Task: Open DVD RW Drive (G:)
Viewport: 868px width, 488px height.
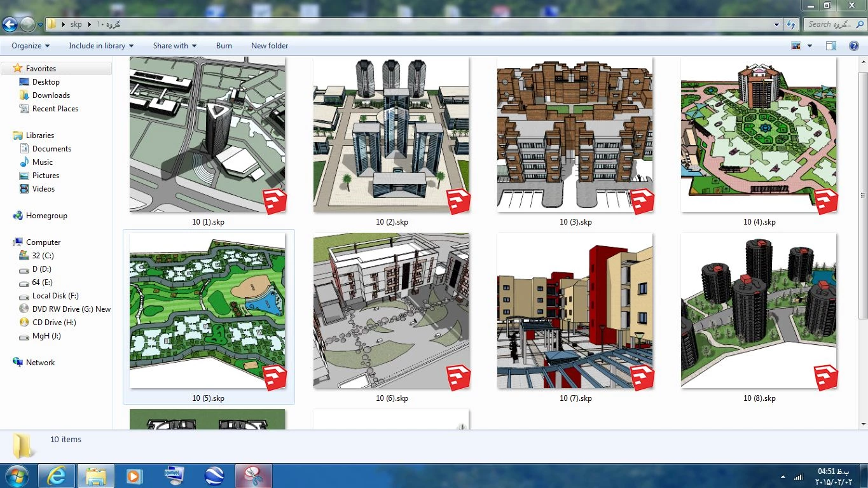Action: pyautogui.click(x=71, y=309)
